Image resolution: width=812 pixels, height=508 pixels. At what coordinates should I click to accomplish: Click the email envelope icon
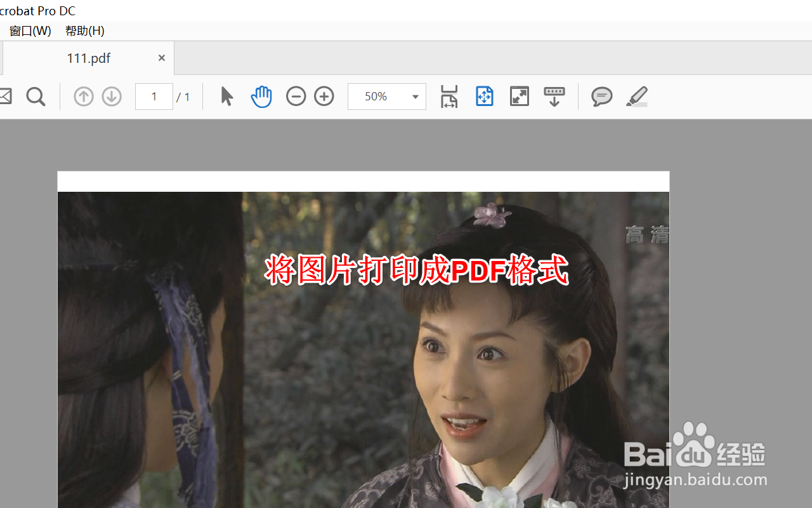(4, 97)
